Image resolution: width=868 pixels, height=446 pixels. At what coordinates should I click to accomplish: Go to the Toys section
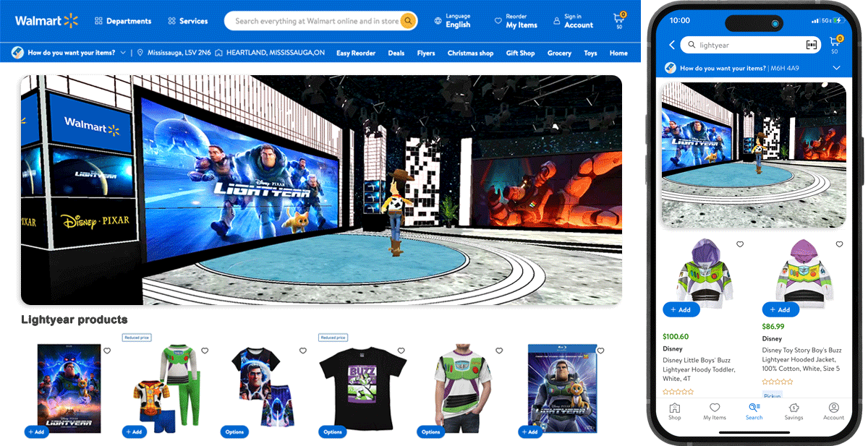[x=590, y=52]
